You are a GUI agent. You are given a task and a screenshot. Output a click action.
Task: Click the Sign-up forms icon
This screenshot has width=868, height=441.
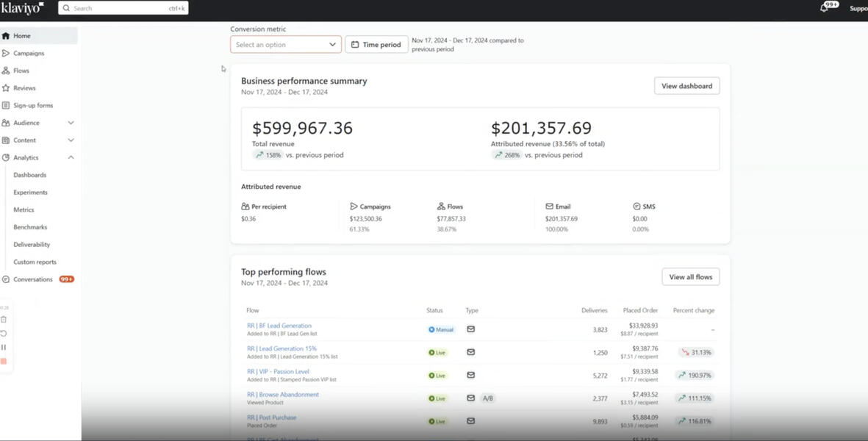[x=6, y=106]
